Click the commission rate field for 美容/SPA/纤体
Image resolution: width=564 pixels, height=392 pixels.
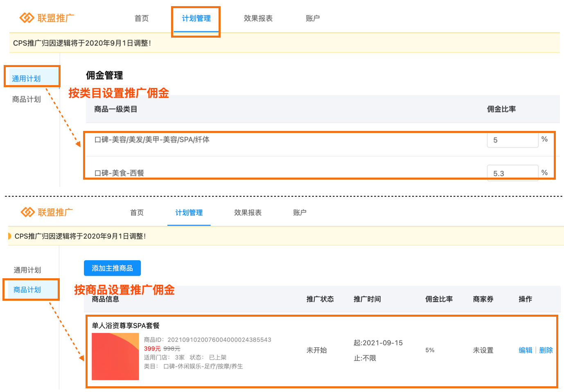(x=512, y=140)
